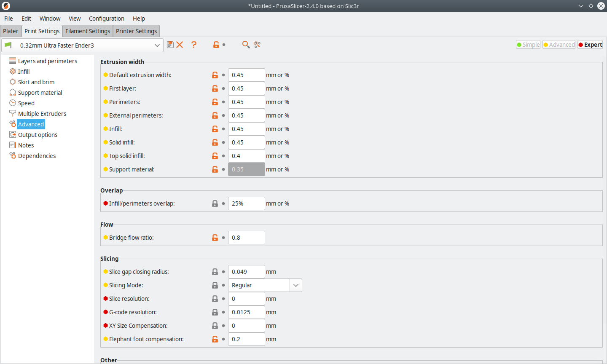Viewport: 607px width, 364px height.
Task: Select the Skirt and brim sidebar icon
Action: click(x=13, y=82)
